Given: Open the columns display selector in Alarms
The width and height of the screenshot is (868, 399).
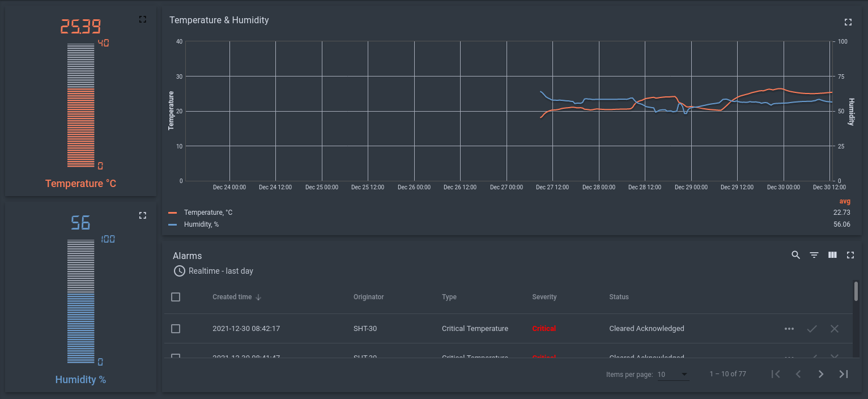Looking at the screenshot, I should [x=832, y=255].
